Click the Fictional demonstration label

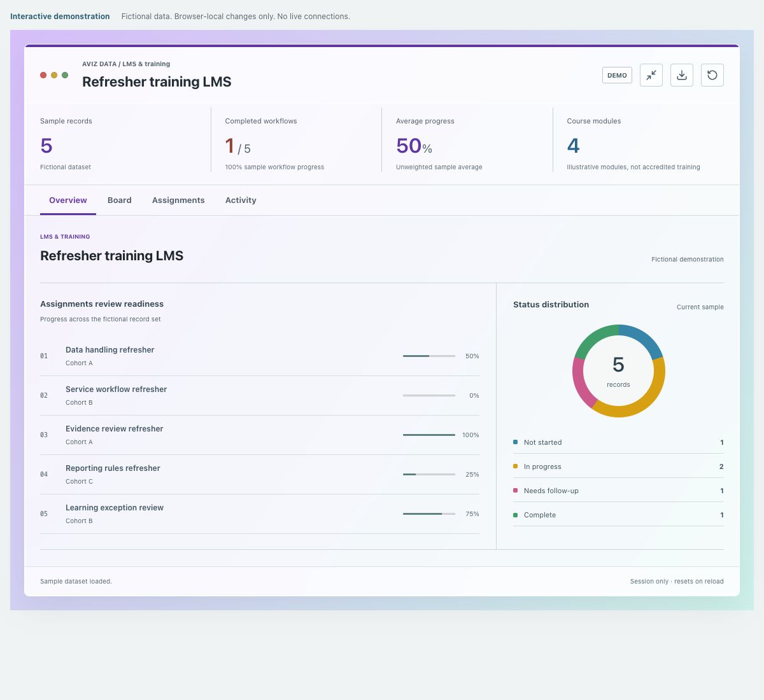pos(688,259)
